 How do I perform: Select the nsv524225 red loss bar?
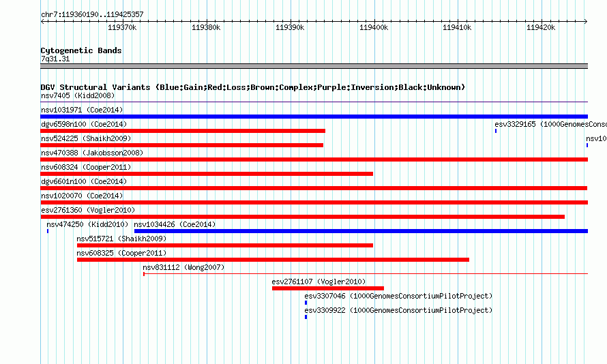[182, 145]
